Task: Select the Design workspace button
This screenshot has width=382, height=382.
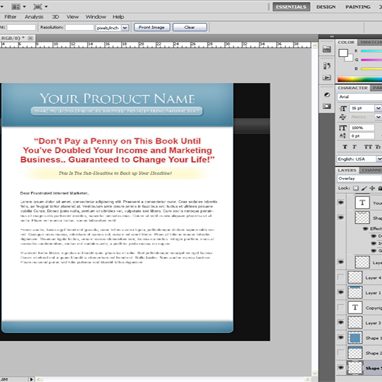Action: tap(326, 7)
